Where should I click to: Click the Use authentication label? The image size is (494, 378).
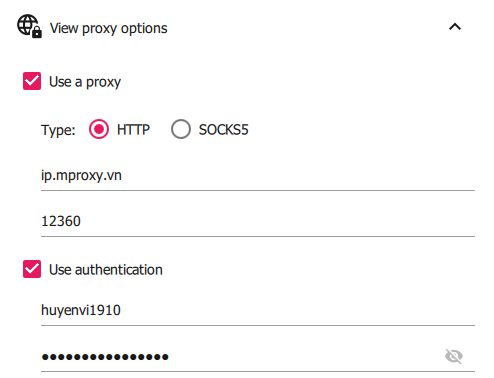[x=106, y=270]
